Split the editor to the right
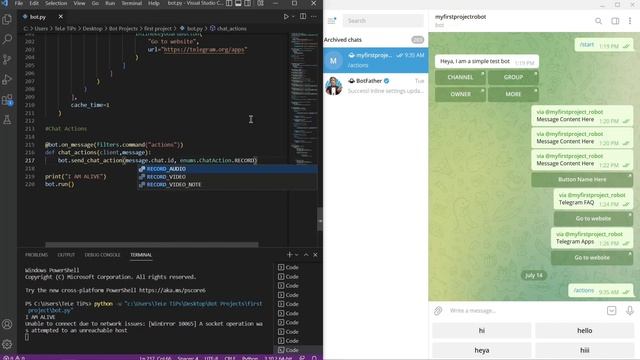 point(303,16)
